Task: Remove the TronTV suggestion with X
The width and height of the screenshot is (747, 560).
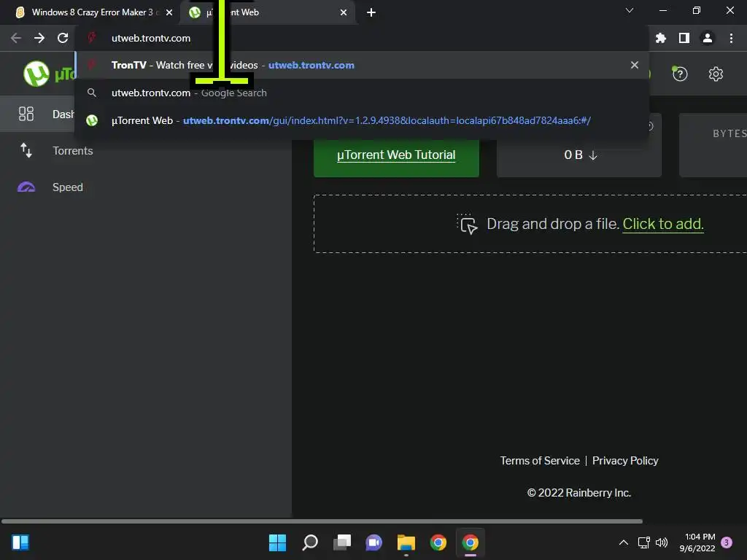Action: tap(634, 65)
